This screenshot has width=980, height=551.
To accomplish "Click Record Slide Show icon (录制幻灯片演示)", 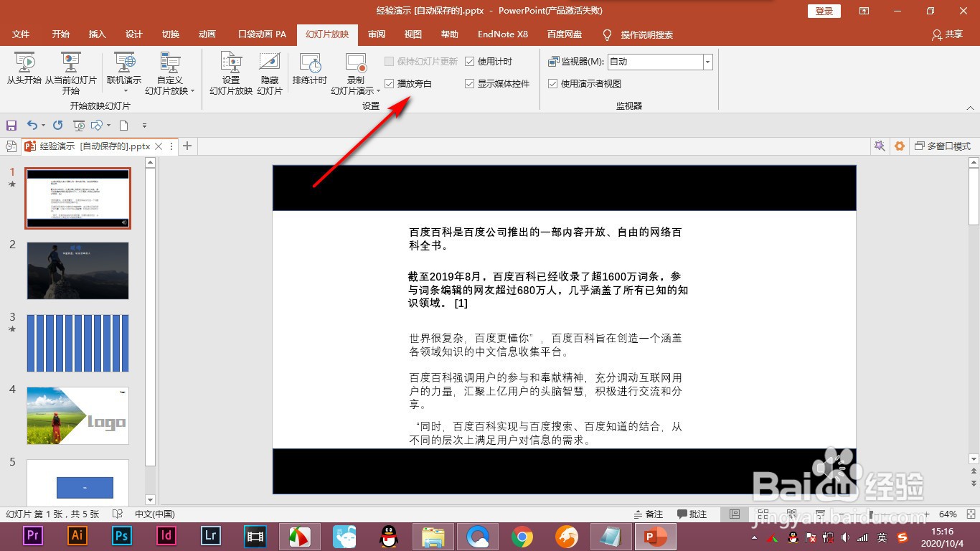I will [356, 62].
